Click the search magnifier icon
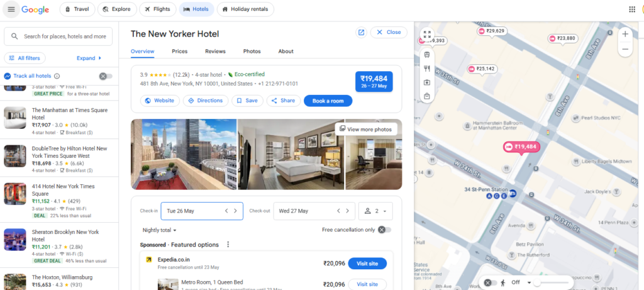644x290 pixels. (x=14, y=36)
